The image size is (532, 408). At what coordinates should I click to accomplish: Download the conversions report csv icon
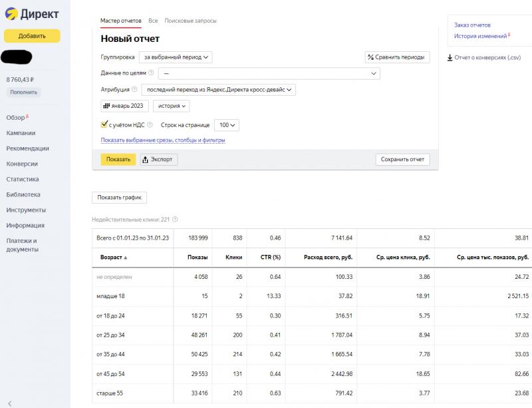click(x=450, y=57)
